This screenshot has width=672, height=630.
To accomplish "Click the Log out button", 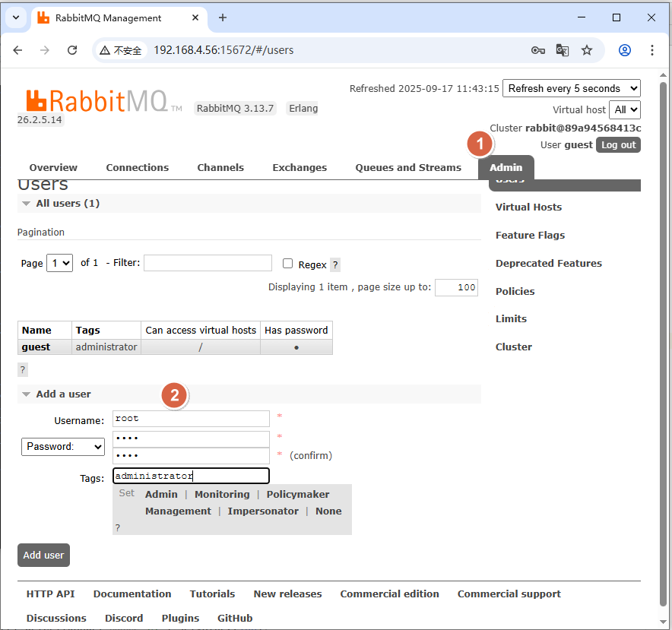I will click(x=618, y=145).
